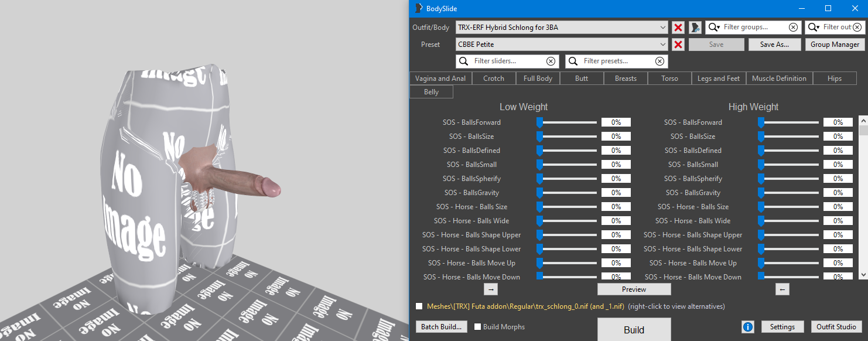This screenshot has width=868, height=341.
Task: Clear the Filter sliders field
Action: [x=551, y=61]
